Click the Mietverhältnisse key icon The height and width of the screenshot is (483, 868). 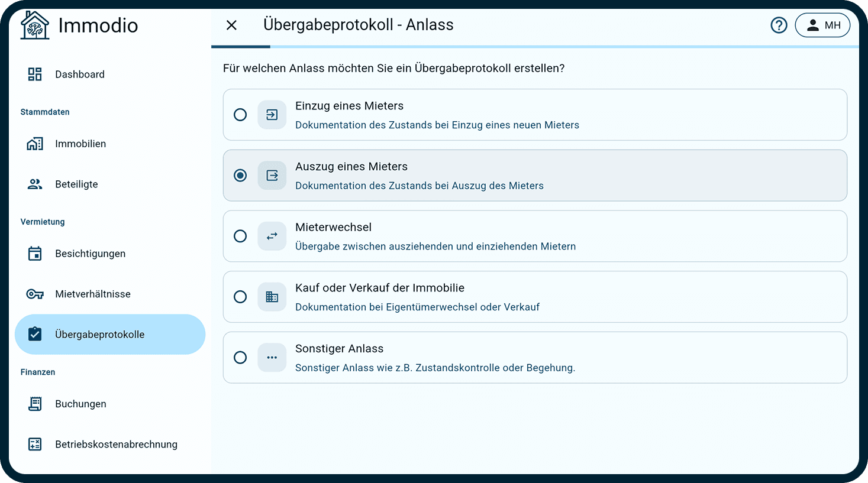[x=35, y=294]
